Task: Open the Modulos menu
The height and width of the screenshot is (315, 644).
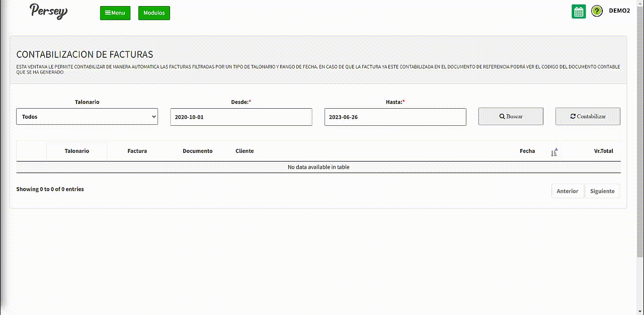Action: click(x=154, y=13)
